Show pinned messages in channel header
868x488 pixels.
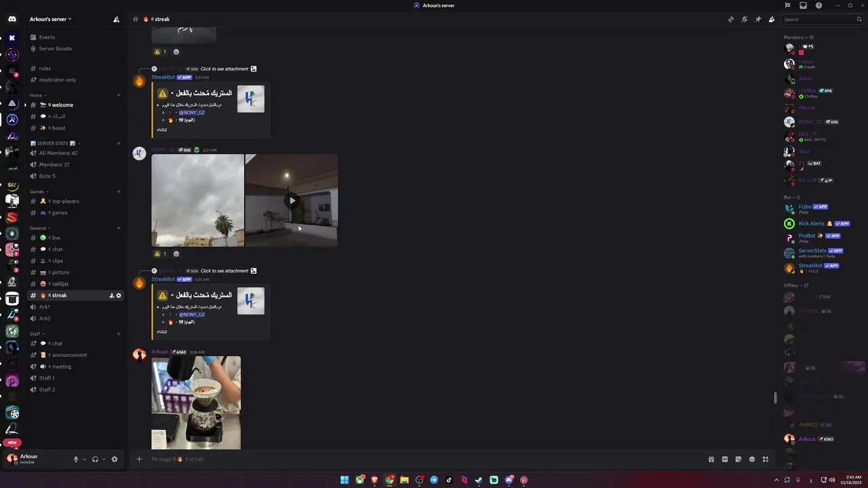[757, 19]
